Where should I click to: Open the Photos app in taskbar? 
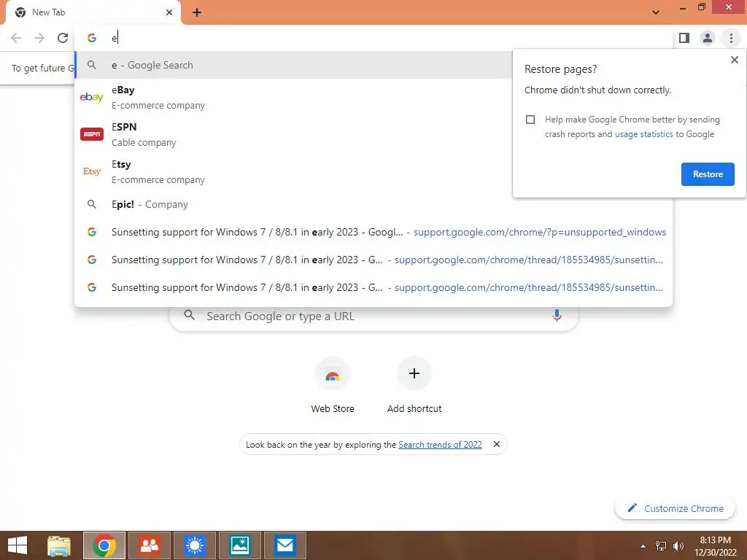(239, 545)
